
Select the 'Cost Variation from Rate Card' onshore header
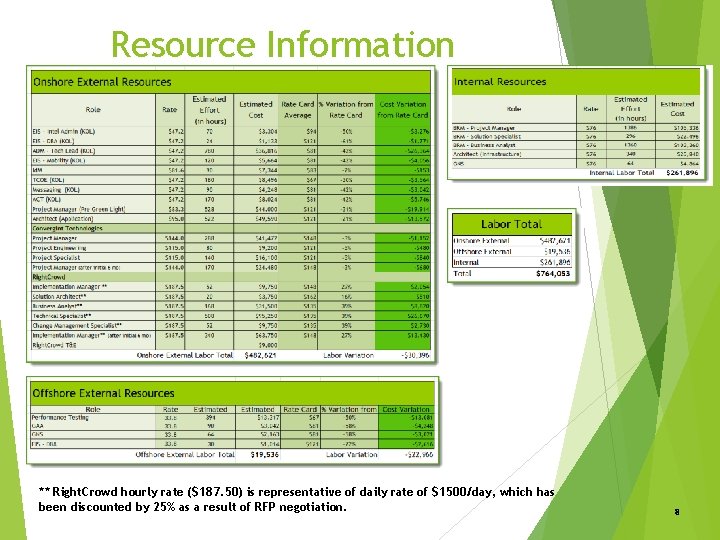click(x=403, y=110)
